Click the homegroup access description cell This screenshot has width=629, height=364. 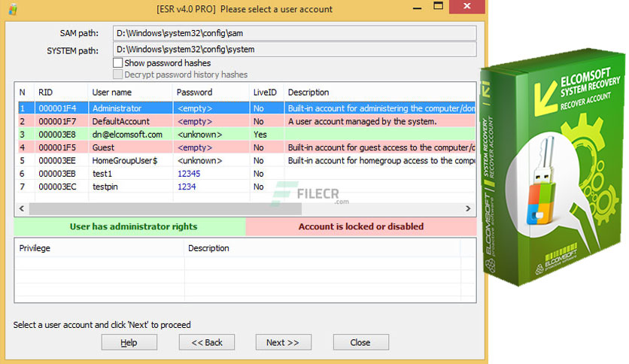(381, 161)
